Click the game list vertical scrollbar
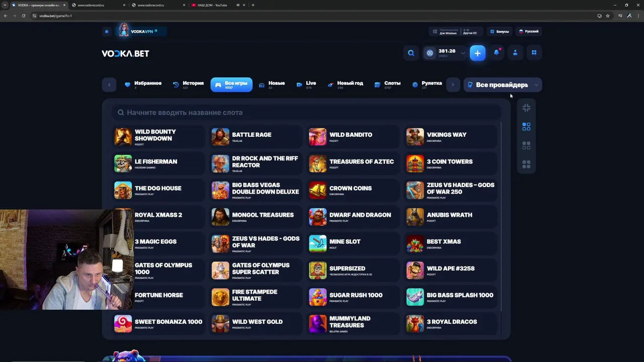The height and width of the screenshot is (362, 644). [501, 216]
